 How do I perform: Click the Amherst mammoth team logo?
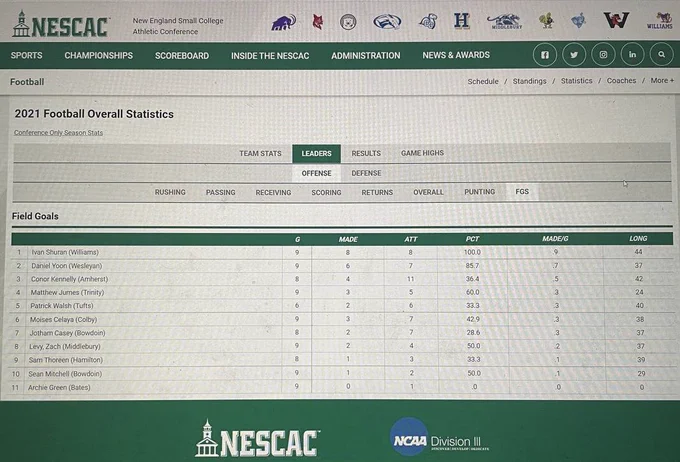pos(284,22)
